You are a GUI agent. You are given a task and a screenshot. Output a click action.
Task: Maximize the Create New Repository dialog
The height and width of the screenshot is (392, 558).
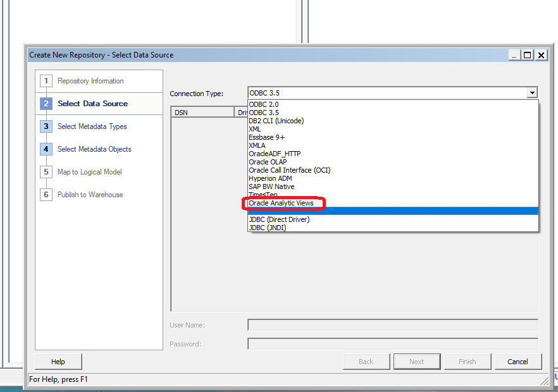[528, 55]
